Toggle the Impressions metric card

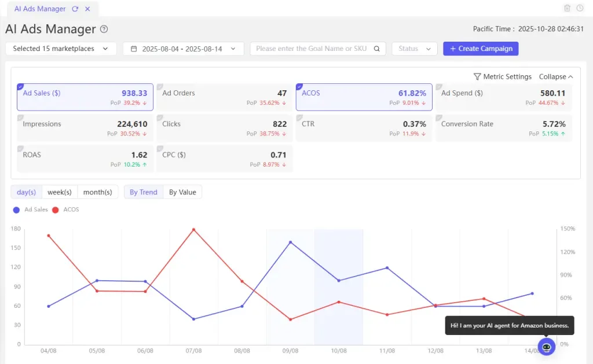[x=85, y=128]
